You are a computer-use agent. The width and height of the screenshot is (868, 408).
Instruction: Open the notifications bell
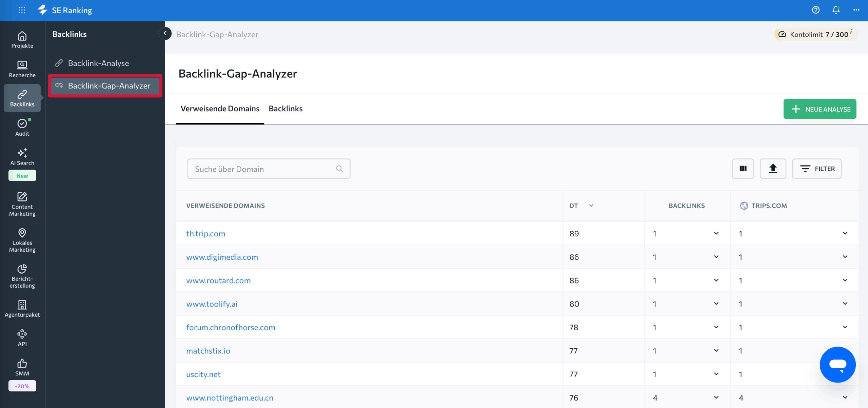(x=835, y=10)
